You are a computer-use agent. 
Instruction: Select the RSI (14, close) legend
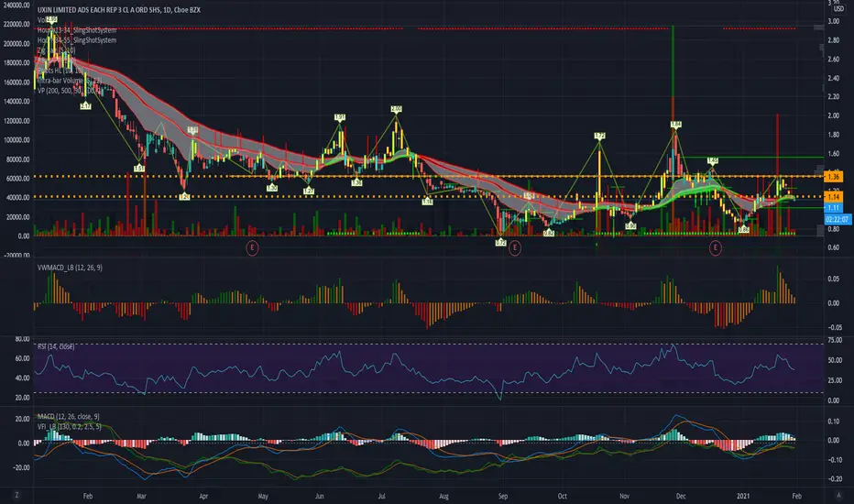[x=56, y=346]
